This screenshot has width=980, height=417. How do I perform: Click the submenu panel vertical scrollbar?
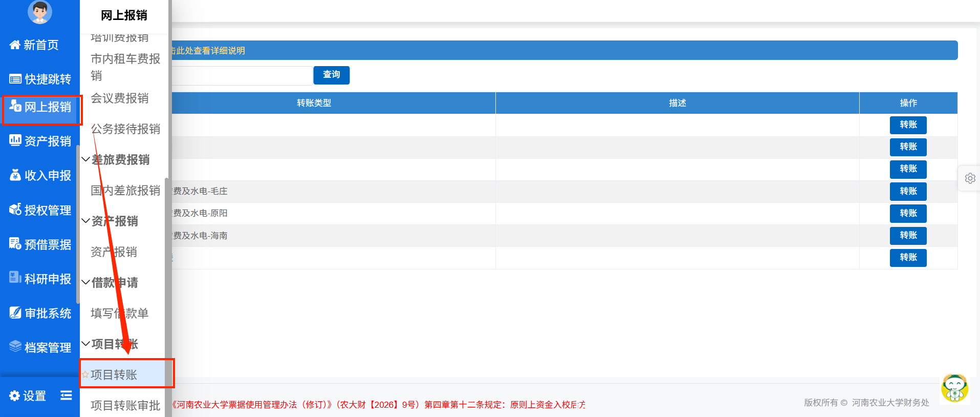coord(167,297)
